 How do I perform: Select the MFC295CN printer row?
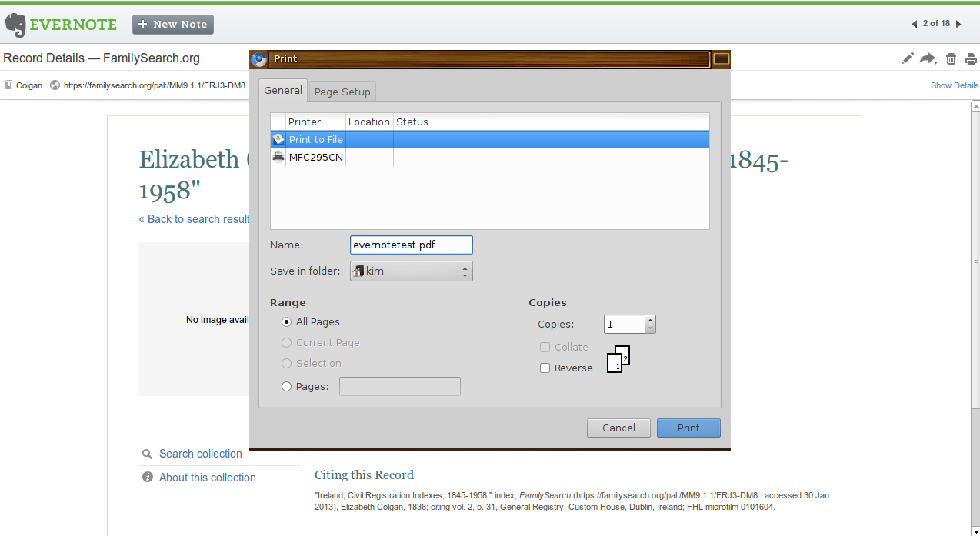click(x=490, y=157)
